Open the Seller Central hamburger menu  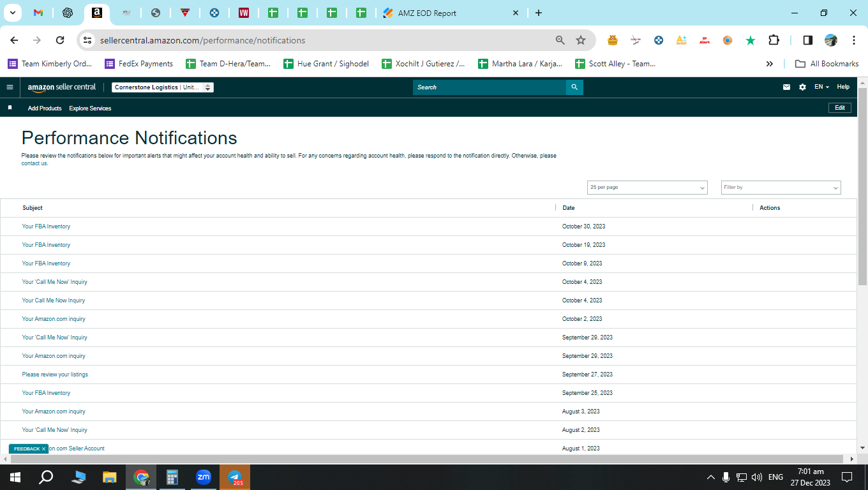[10, 87]
